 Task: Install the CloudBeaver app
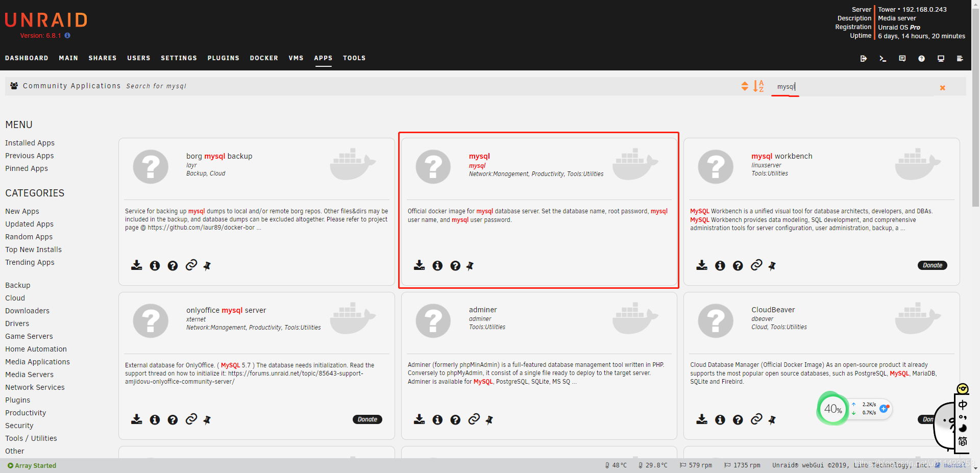702,419
